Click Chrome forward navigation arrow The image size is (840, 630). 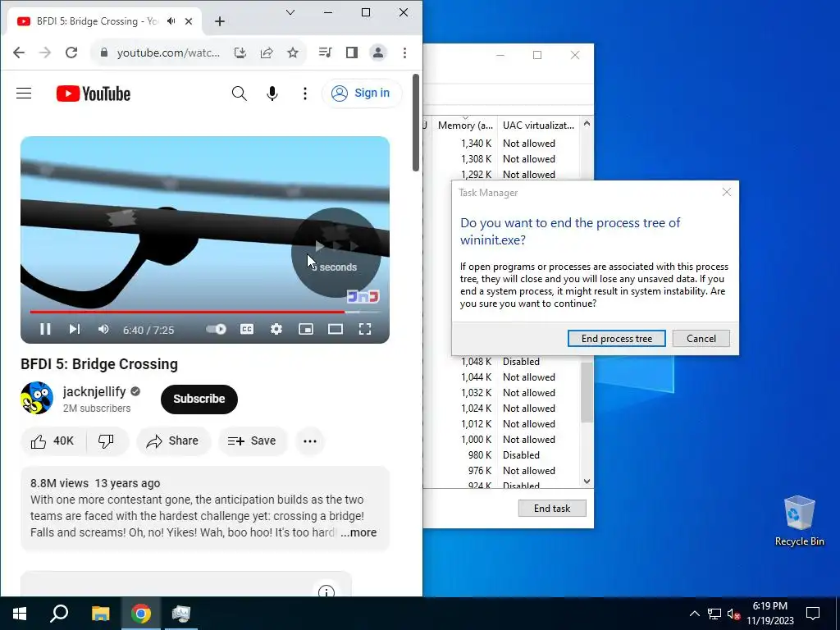coord(45,52)
